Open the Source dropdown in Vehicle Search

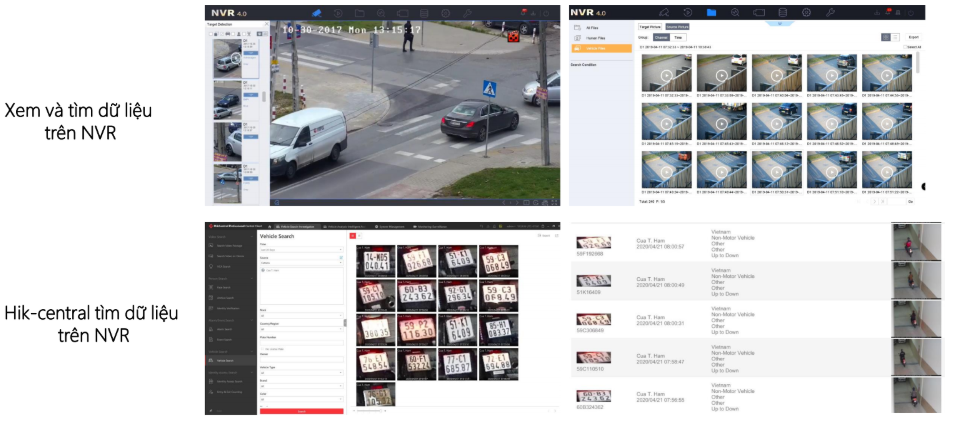[x=301, y=263]
